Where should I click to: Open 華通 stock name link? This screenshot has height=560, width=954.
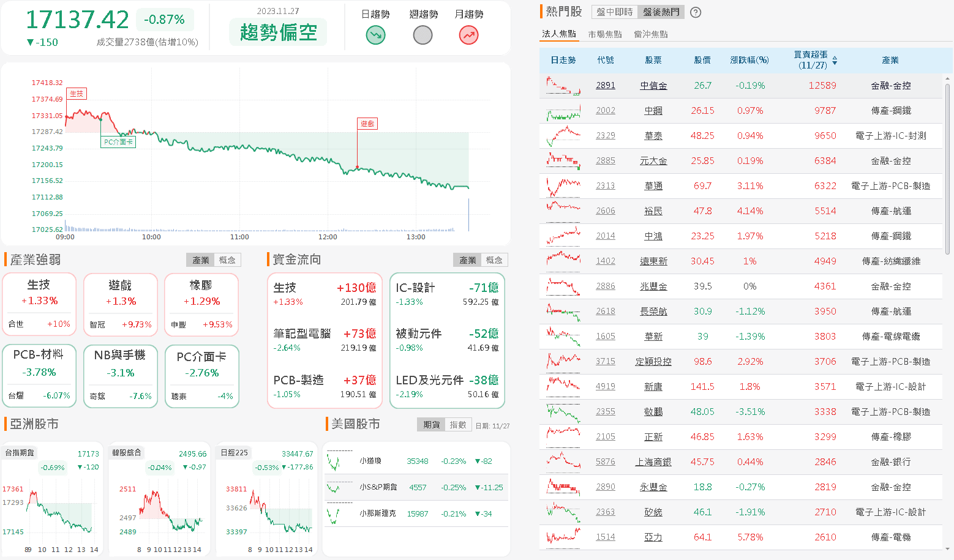coord(653,186)
